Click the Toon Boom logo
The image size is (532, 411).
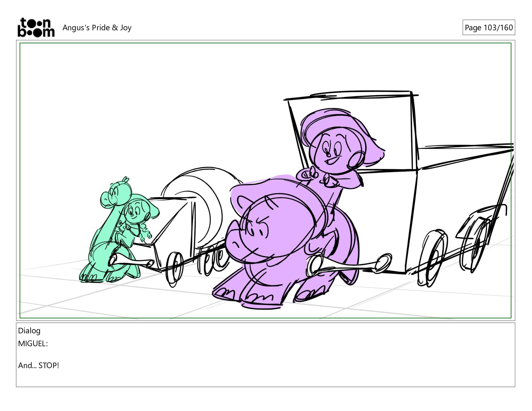click(x=36, y=27)
